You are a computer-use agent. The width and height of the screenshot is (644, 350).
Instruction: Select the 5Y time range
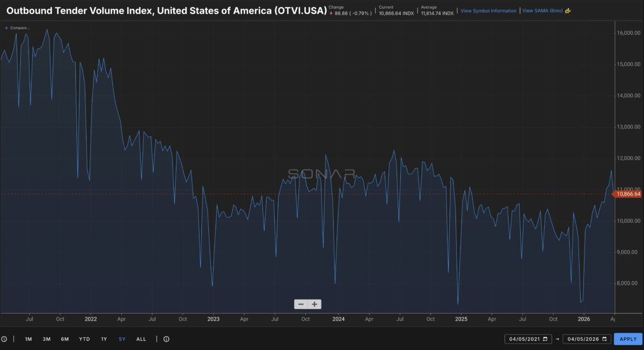click(122, 339)
